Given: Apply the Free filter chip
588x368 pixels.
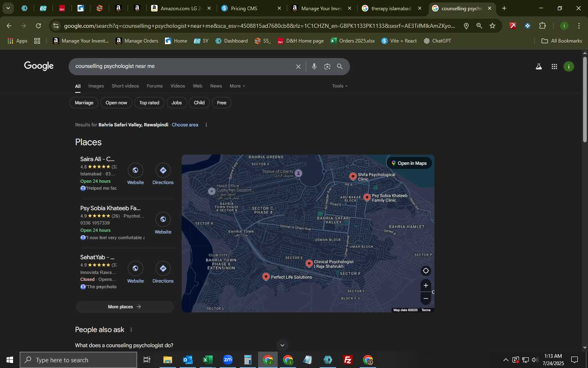Looking at the screenshot, I should (x=222, y=103).
